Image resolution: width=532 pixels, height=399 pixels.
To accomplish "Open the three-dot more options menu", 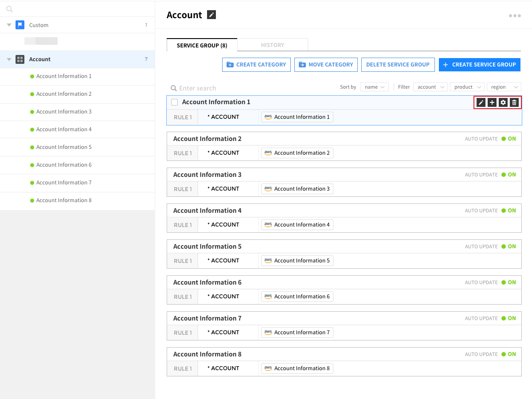I will point(515,16).
